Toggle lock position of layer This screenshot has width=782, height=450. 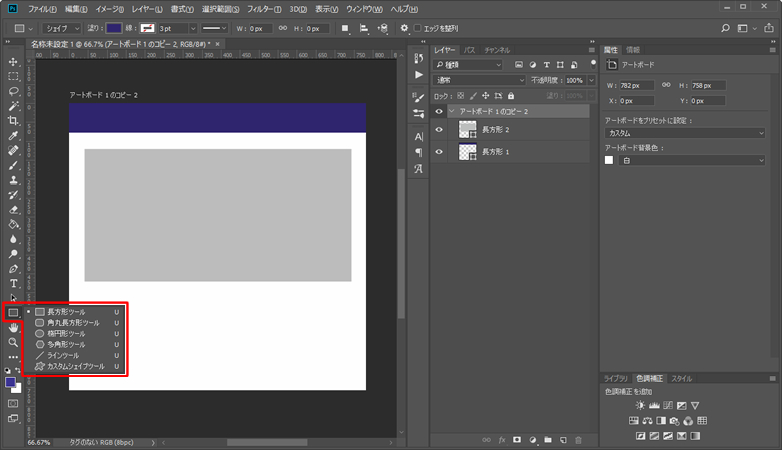[x=485, y=96]
